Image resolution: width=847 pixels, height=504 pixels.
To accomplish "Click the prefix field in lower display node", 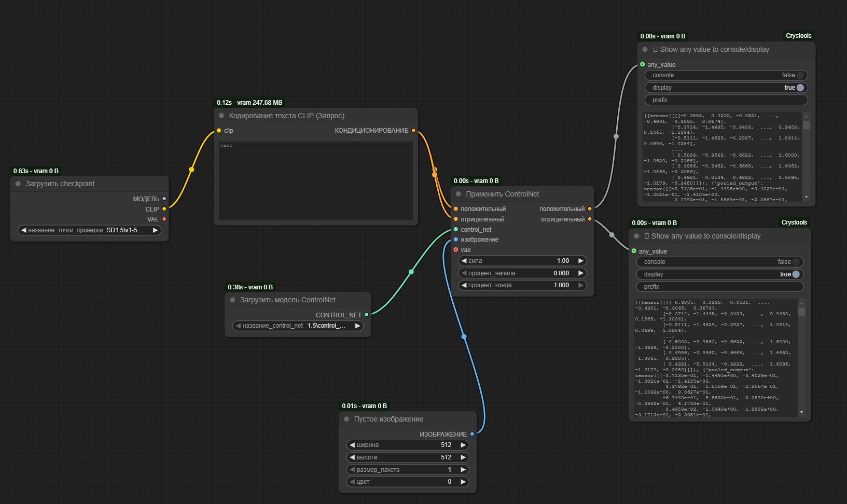I will (x=719, y=287).
